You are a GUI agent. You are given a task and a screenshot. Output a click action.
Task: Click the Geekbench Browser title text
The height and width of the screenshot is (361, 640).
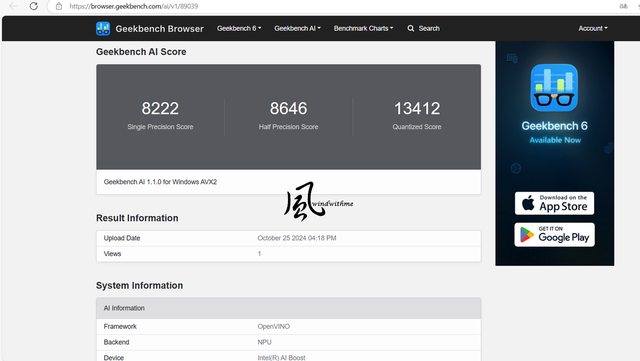[x=160, y=29]
